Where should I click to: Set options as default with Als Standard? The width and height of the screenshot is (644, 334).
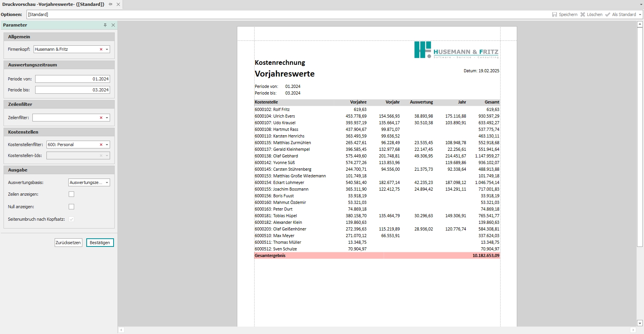click(621, 14)
